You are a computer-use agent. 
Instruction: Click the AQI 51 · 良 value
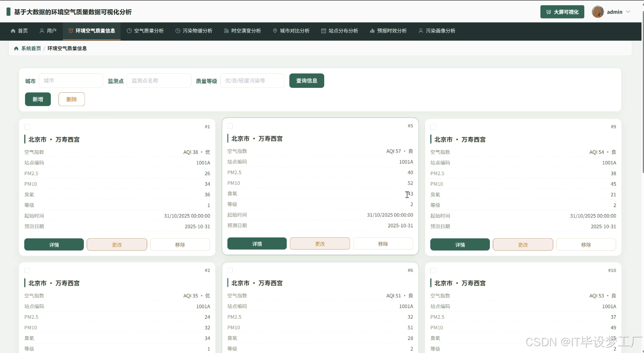coord(400,296)
